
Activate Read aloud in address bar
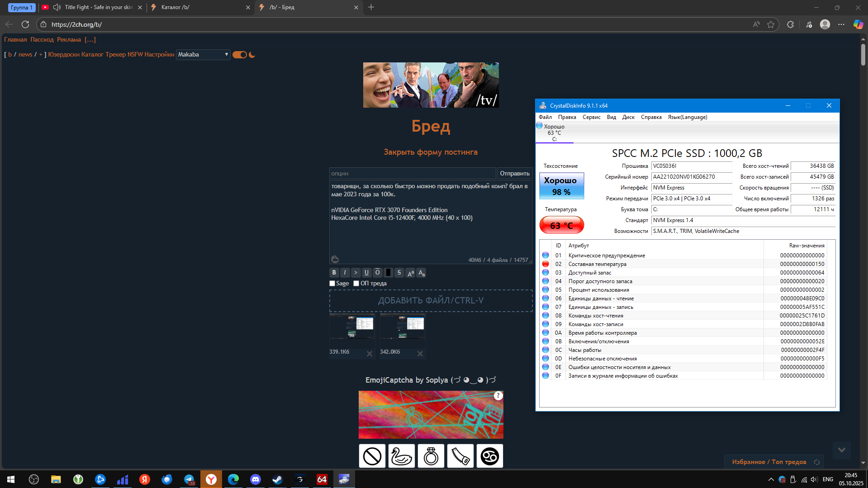(756, 24)
